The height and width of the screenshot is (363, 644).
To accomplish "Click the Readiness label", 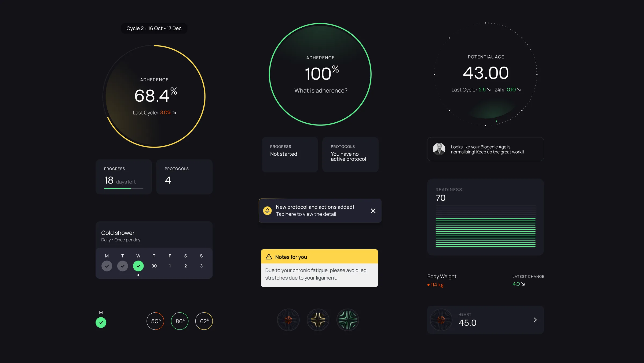I will click(449, 190).
